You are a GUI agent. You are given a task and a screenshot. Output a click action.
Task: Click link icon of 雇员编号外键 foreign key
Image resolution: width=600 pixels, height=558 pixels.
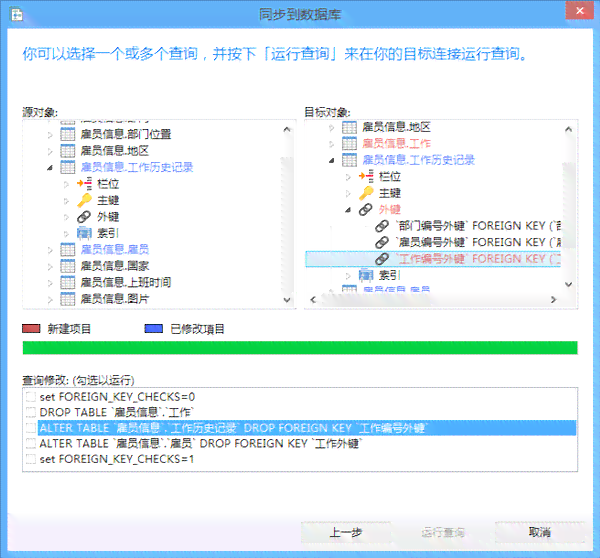pos(382,242)
